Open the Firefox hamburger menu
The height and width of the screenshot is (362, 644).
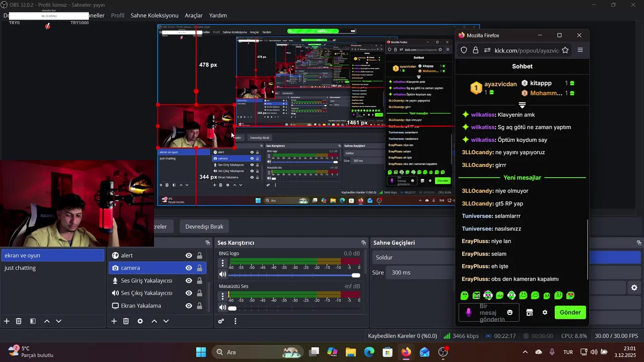pos(580,50)
